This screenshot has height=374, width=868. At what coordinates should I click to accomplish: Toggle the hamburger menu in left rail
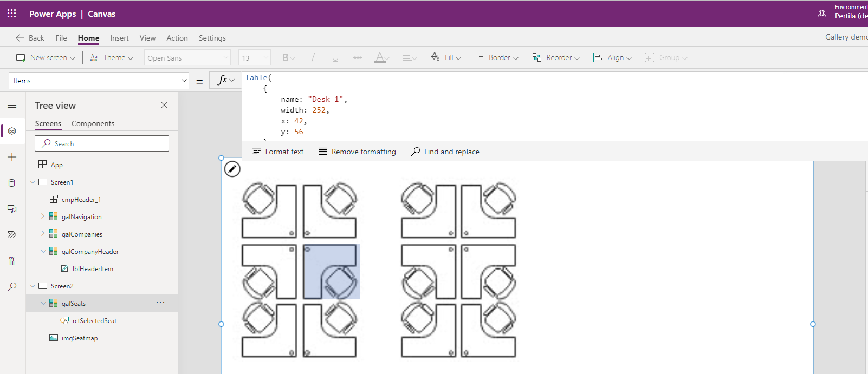click(12, 106)
